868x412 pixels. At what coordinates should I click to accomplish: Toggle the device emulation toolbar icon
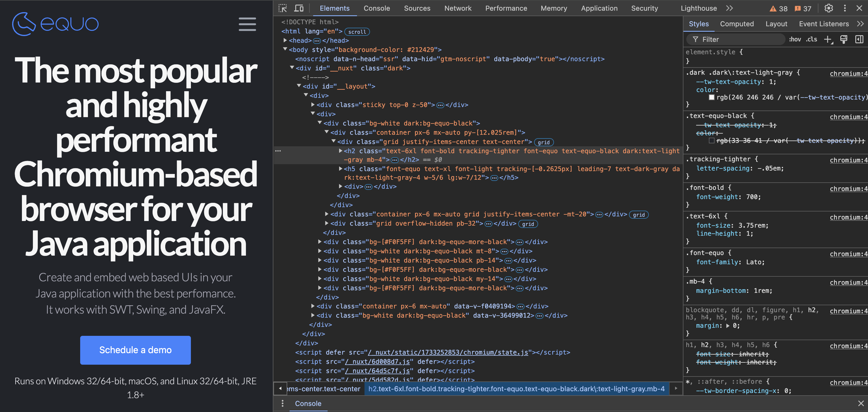[x=298, y=8]
